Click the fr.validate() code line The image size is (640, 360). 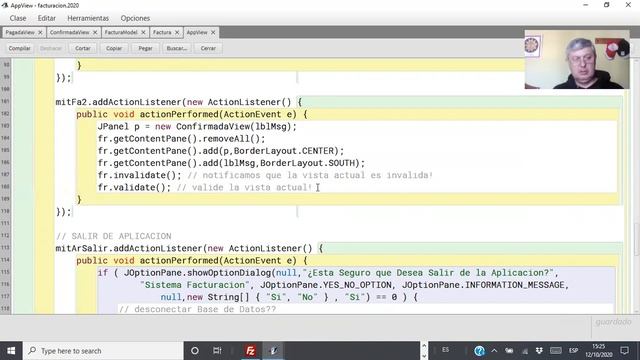pyautogui.click(x=205, y=187)
